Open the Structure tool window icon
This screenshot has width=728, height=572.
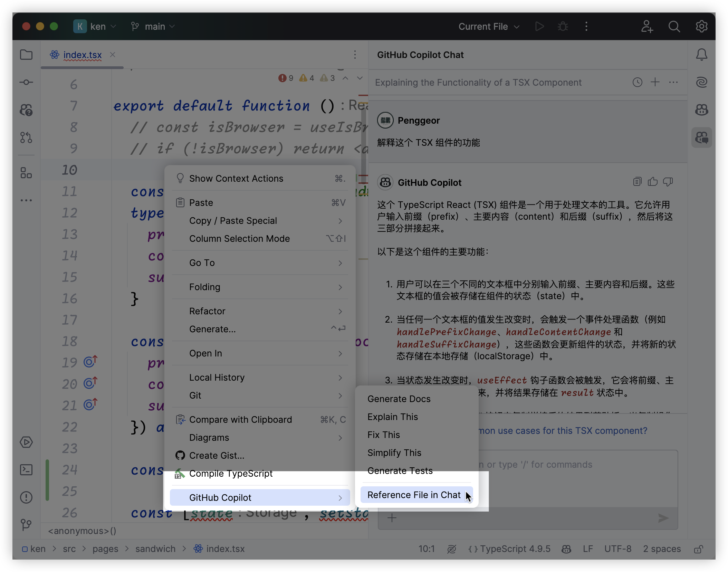26,173
